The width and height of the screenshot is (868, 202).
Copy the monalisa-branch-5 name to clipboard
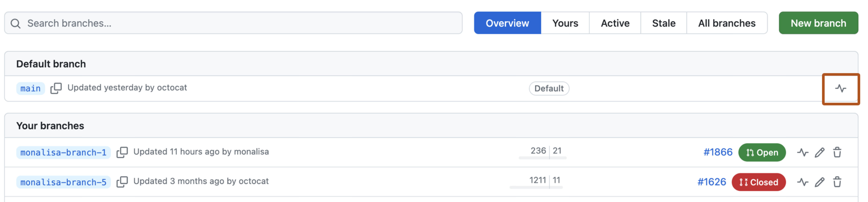122,182
